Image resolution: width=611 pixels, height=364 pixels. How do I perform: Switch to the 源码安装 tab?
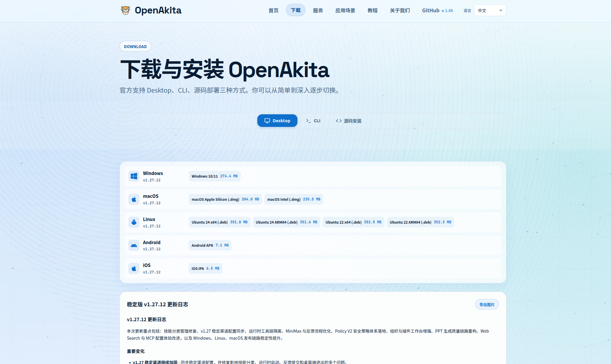[348, 121]
